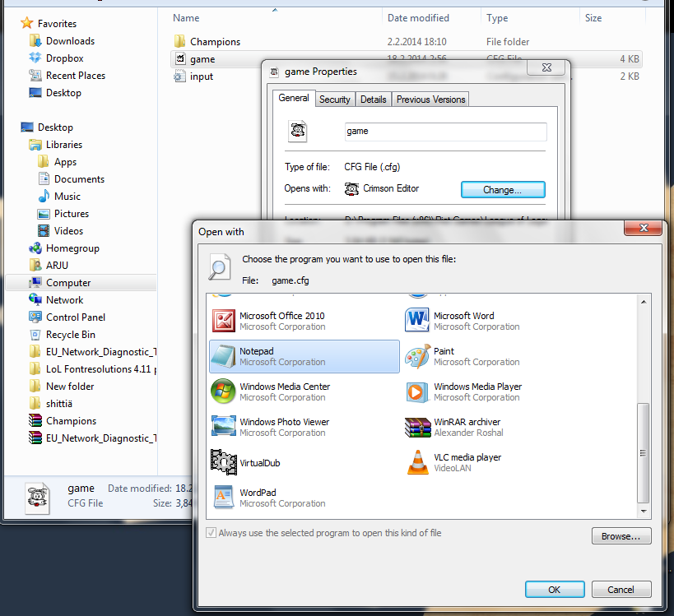Open EU_Network_Diagnostic WinRAR archive in sidebar
The width and height of the screenshot is (674, 616).
coord(101,438)
